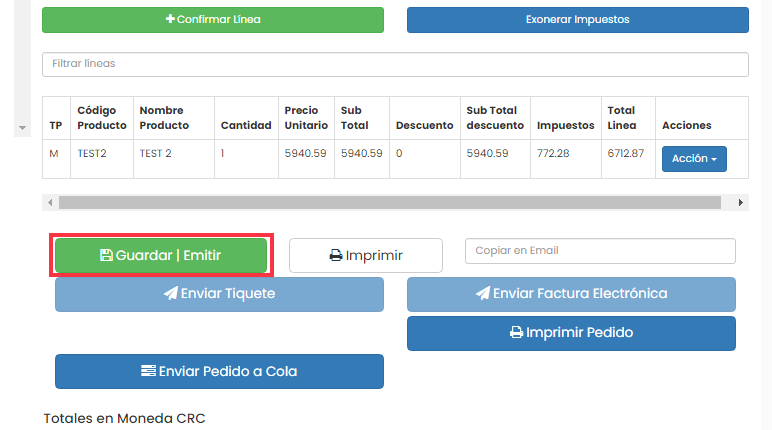Click the printer icon in Imprimir
Screen dimensions: 772x430
pyautogui.click(x=335, y=255)
